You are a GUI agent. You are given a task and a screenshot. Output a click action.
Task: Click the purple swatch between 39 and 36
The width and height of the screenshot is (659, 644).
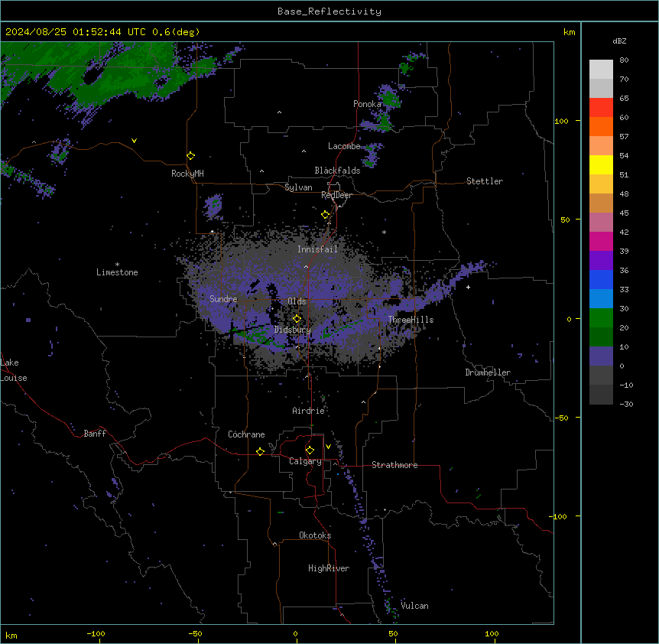[x=601, y=261]
